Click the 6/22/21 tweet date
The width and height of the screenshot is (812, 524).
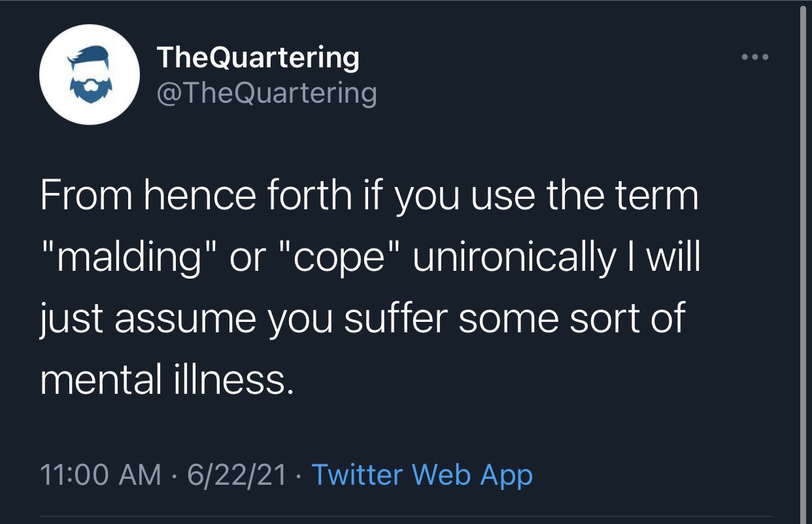[237, 475]
